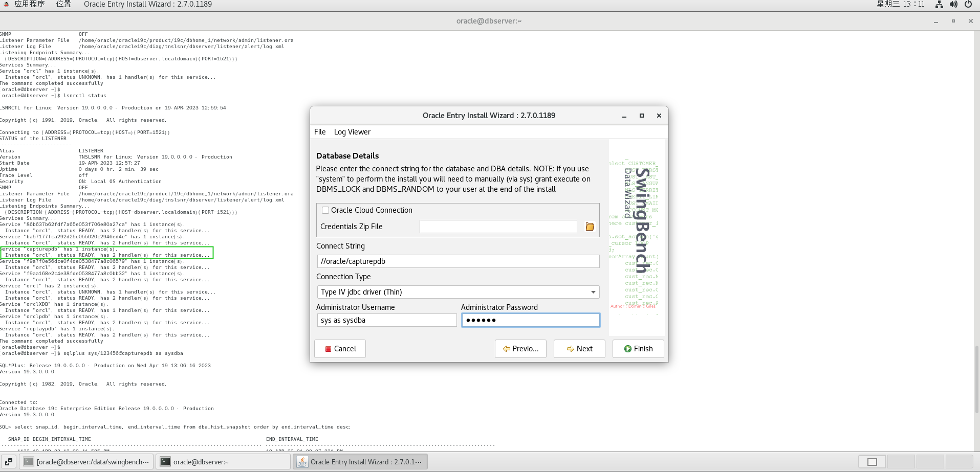Open the power menu icon in top bar

coord(968,4)
